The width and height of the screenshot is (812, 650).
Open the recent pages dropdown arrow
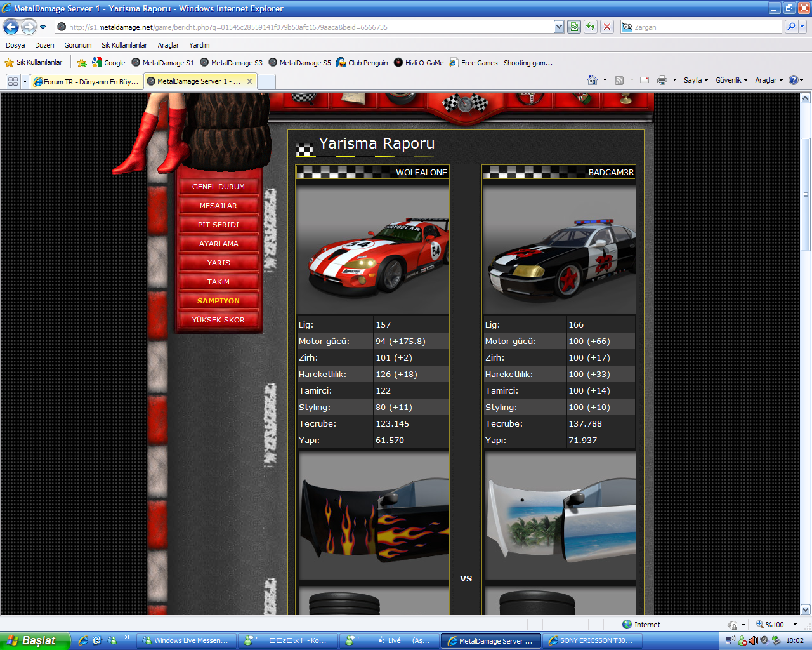pos(43,27)
